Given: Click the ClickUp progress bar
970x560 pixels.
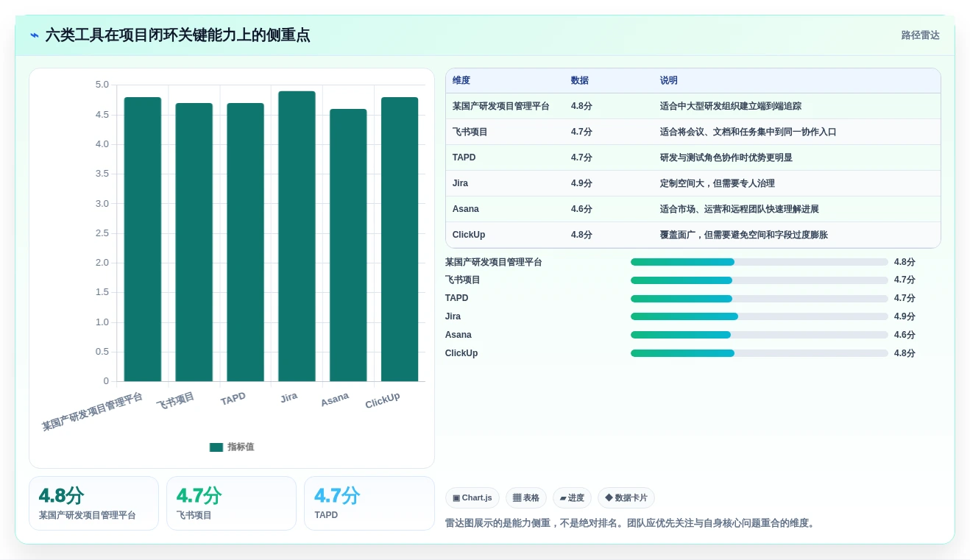Looking at the screenshot, I should (x=760, y=353).
